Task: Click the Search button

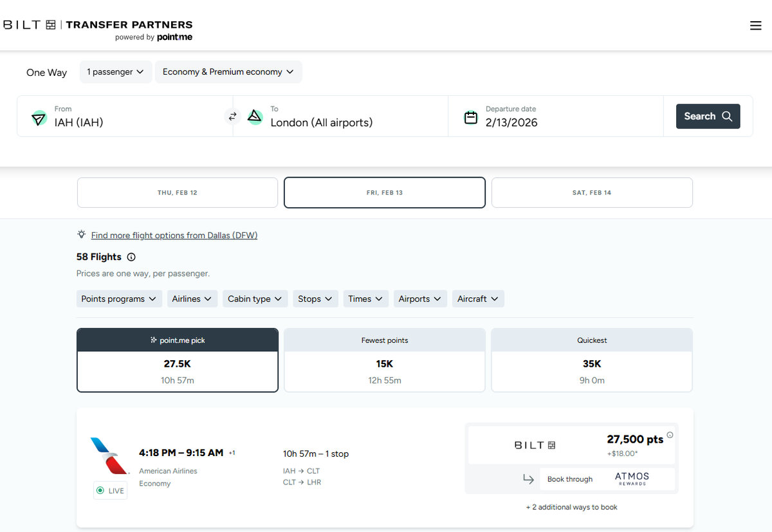Action: point(708,116)
